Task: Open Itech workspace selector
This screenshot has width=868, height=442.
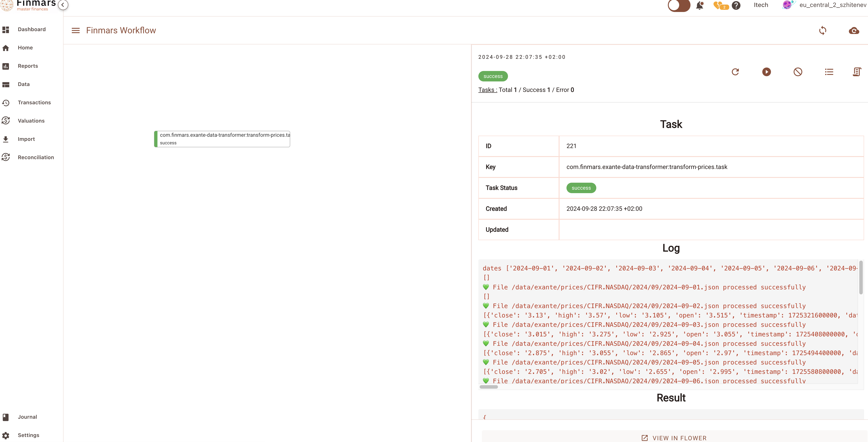Action: click(x=761, y=5)
